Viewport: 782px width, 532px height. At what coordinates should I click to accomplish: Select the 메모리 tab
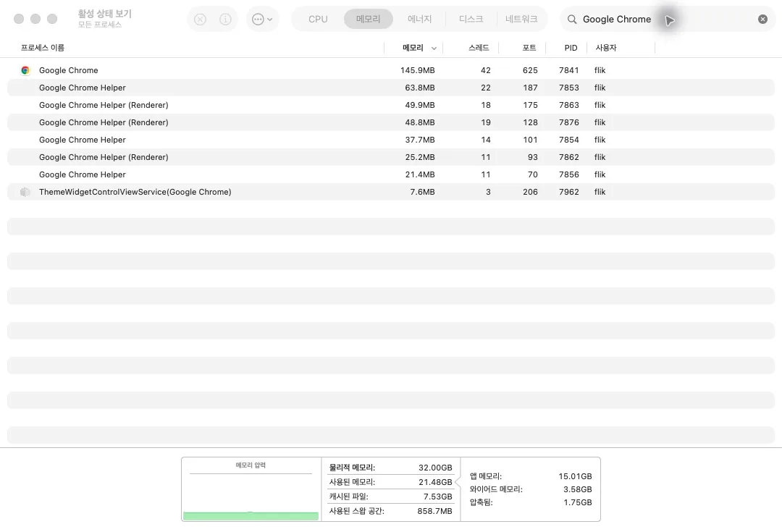pos(368,20)
